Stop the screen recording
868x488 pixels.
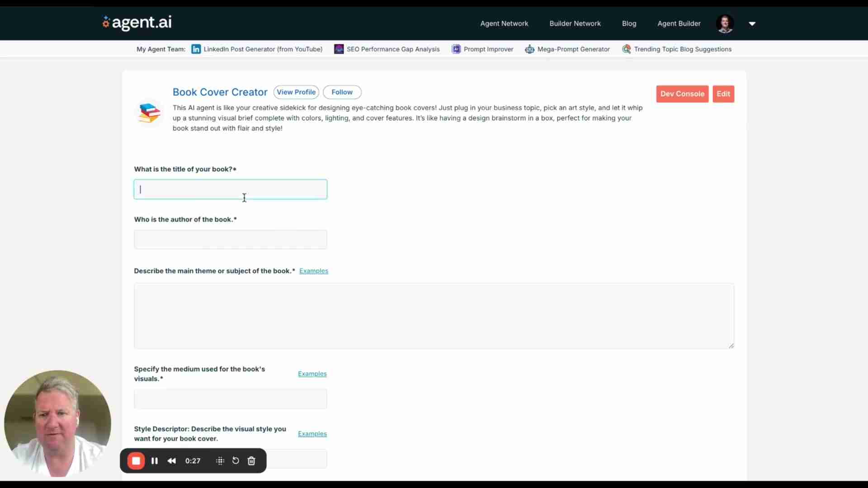(136, 461)
